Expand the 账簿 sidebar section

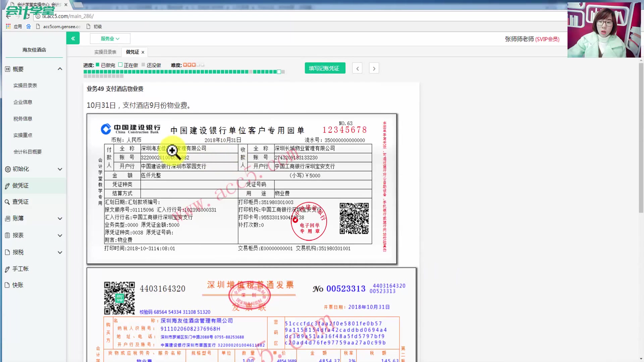pos(60,218)
